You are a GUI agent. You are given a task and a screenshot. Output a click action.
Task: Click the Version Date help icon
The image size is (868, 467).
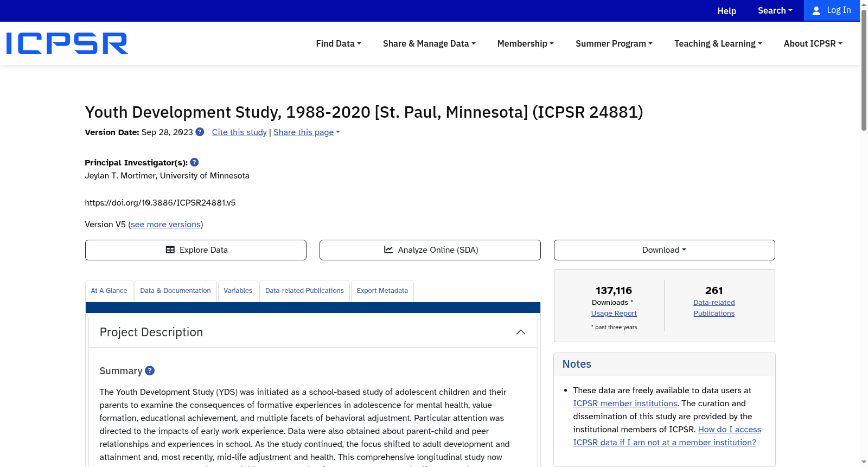click(x=200, y=132)
